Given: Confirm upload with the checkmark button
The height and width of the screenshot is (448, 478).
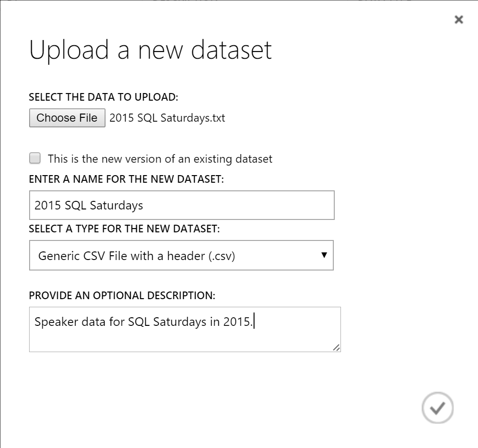Looking at the screenshot, I should 438,408.
